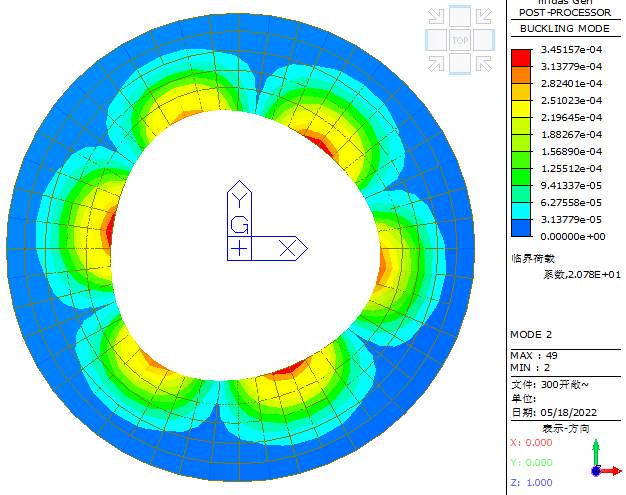Click the green Y-axis arrow of orientation triad
The image size is (626, 495).
point(596,452)
